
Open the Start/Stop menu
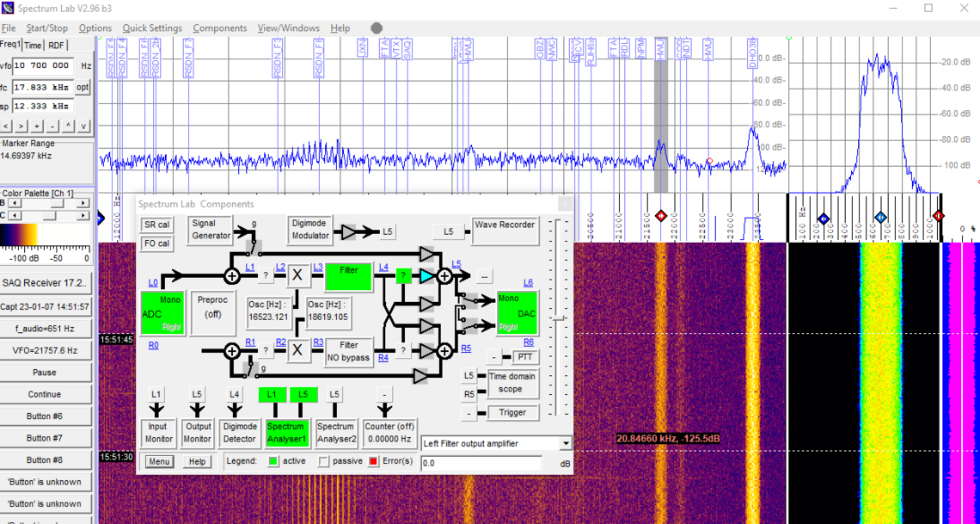tap(47, 28)
